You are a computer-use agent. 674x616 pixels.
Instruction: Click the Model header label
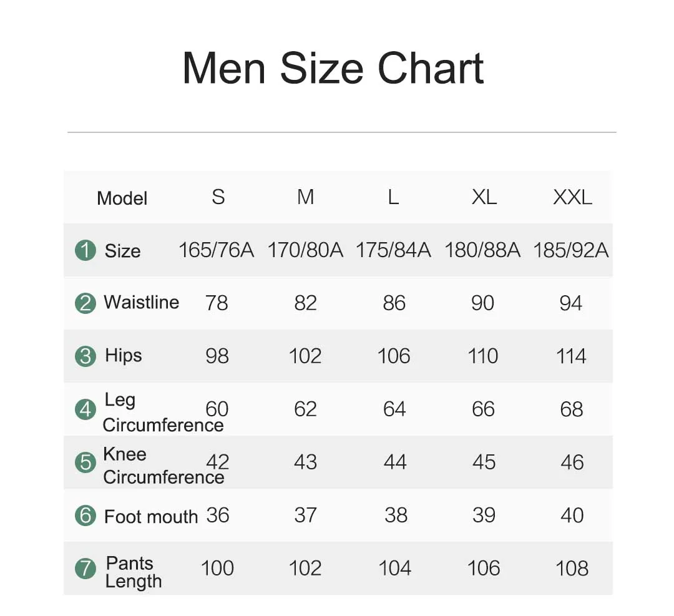[122, 198]
